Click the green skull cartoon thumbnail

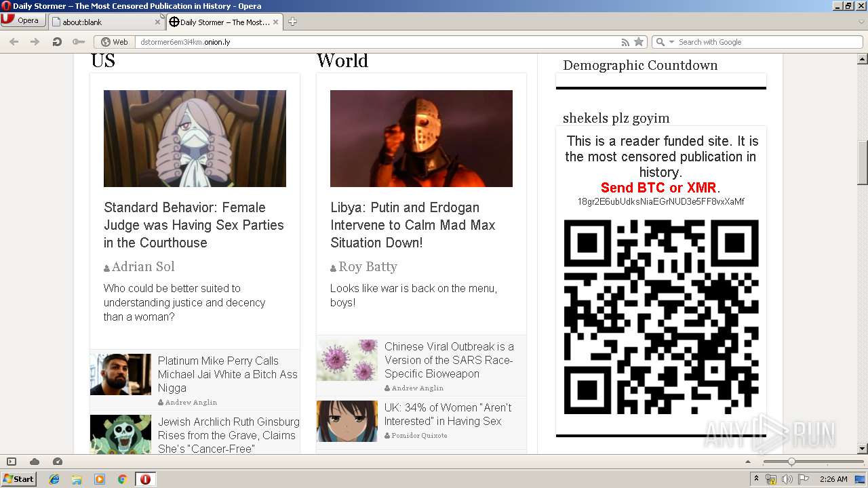click(121, 434)
